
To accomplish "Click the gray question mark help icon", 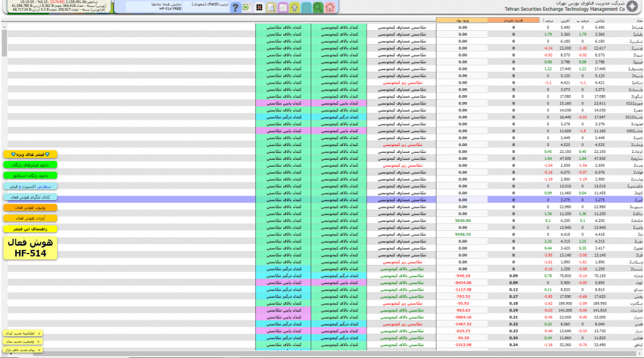I will click(x=235, y=8).
